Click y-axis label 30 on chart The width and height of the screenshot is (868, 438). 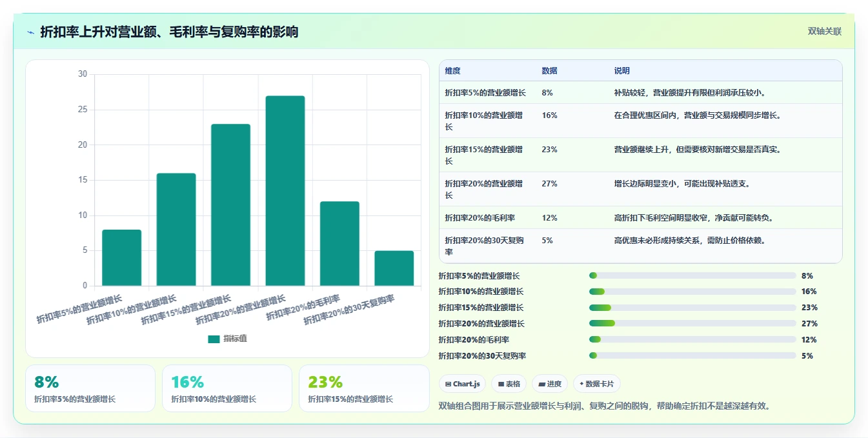(83, 74)
